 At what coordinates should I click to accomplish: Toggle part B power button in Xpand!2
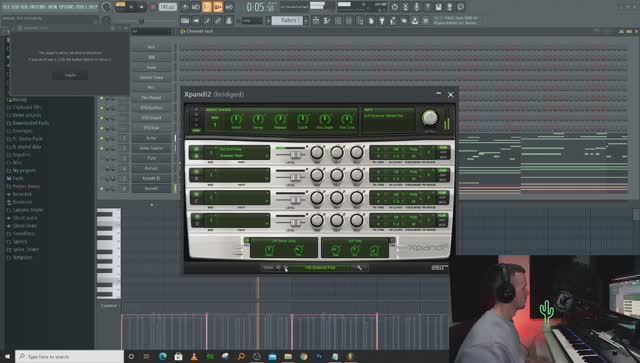point(196,172)
